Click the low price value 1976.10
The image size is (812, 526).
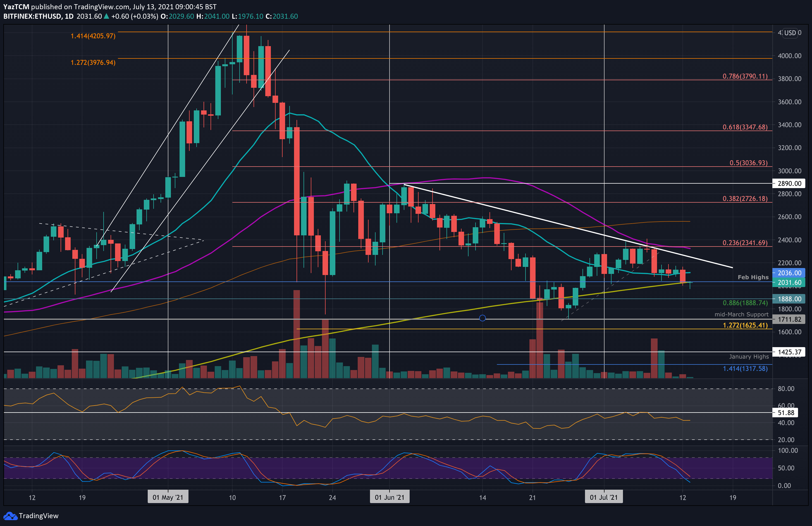(250, 16)
